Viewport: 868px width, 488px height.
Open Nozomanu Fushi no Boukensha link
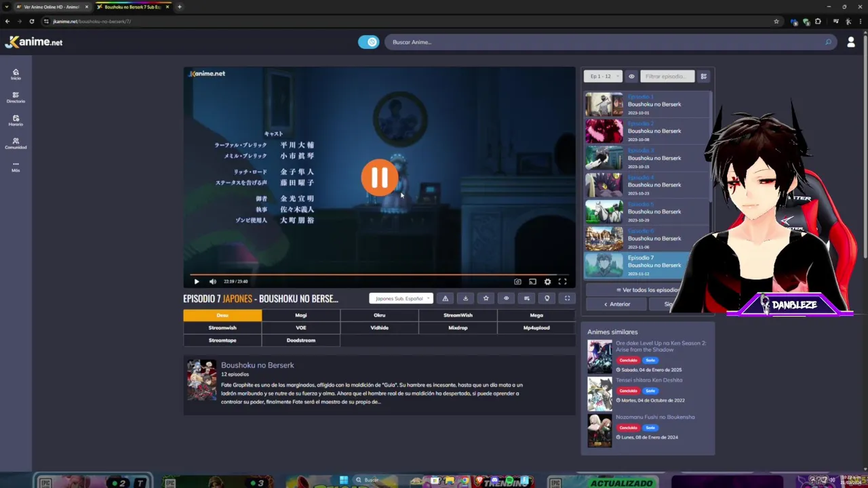[x=655, y=418]
